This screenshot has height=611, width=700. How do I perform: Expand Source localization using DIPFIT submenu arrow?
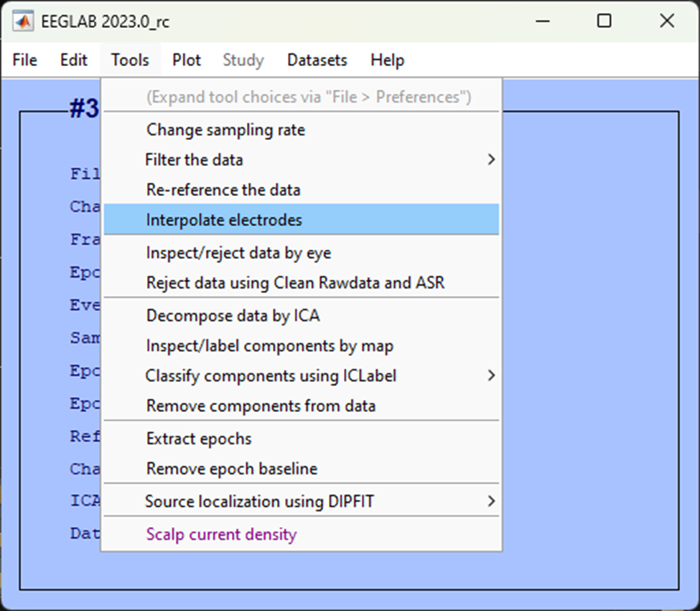coord(491,501)
